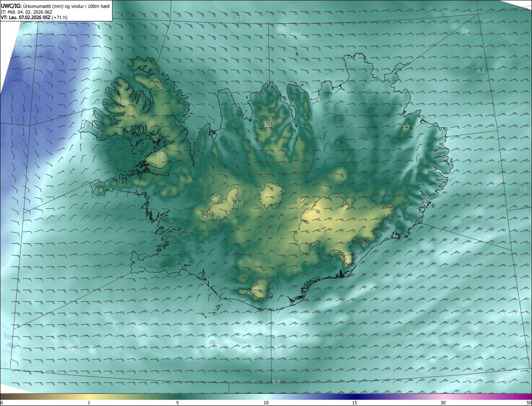The width and height of the screenshot is (532, 406).
Task: Click the valid time line 'VT: Lau. 07.02.2026 05Z (+71 h)'
Action: (34, 17)
